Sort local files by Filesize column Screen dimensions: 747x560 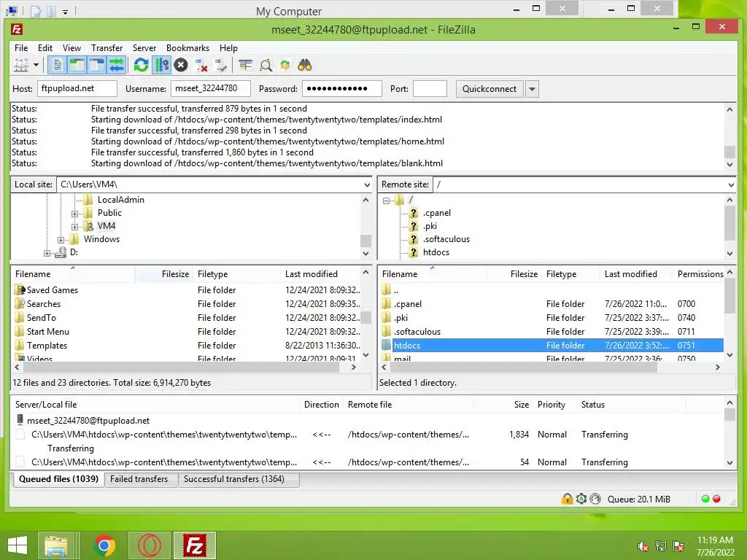(x=164, y=274)
